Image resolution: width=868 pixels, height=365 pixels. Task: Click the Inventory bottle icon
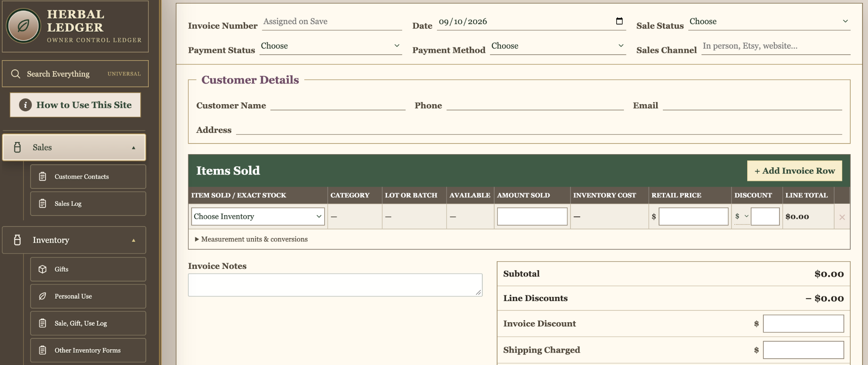pos(17,240)
